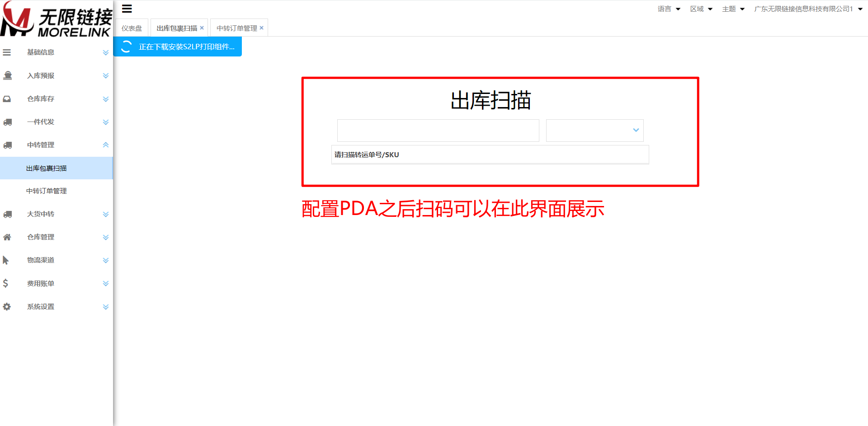
Task: Select 出库包裹扫描 in the sidebar
Action: (56, 168)
